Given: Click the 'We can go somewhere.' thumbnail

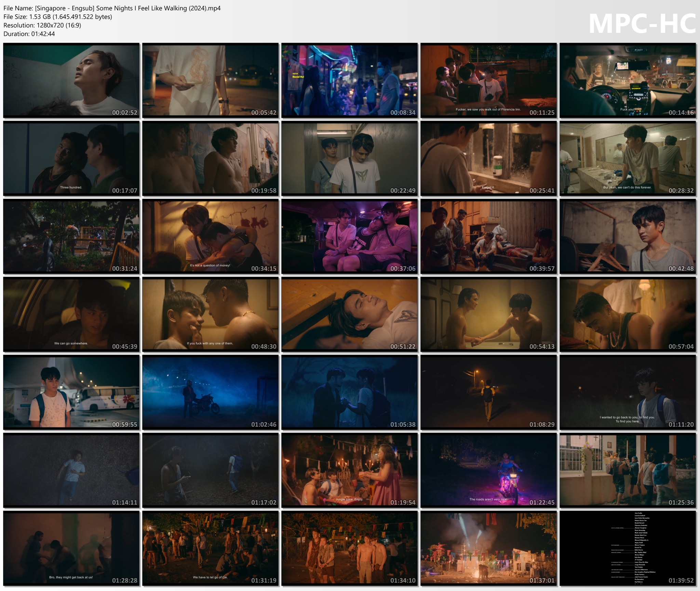Looking at the screenshot, I should [x=71, y=314].
